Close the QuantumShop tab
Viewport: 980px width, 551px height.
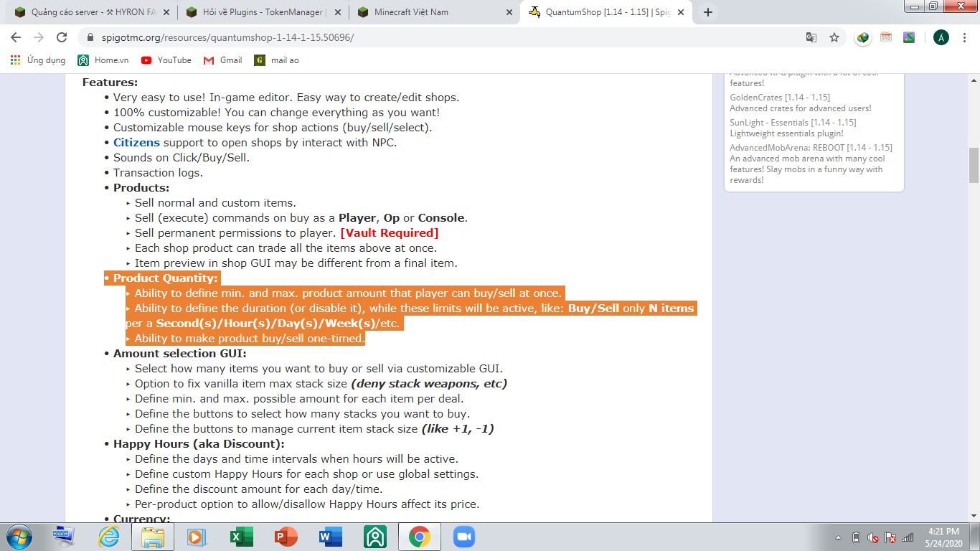click(681, 12)
